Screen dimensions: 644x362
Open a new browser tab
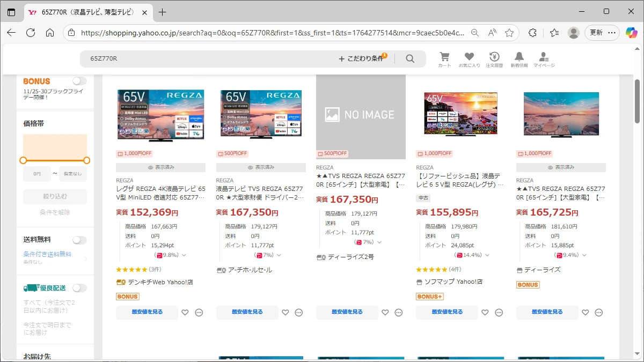(x=163, y=12)
